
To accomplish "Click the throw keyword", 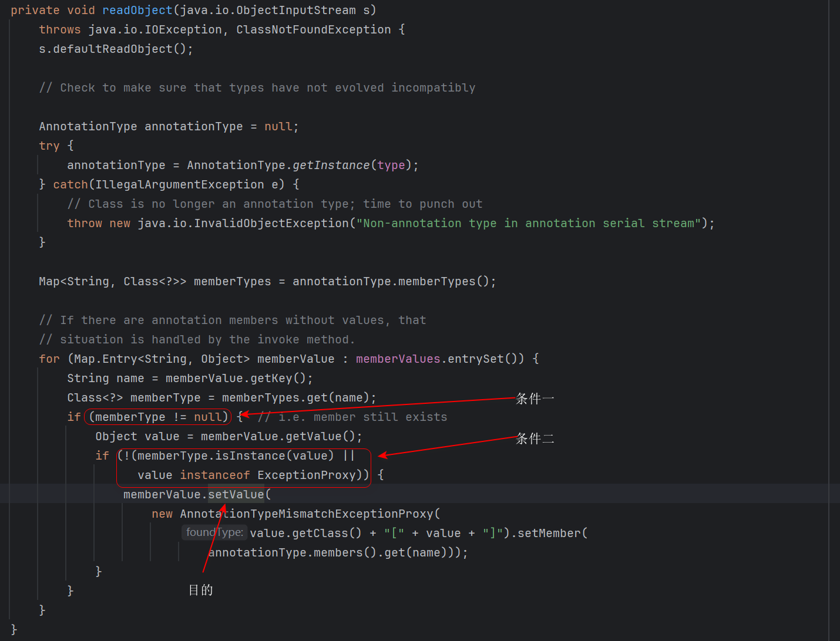I will coord(85,223).
